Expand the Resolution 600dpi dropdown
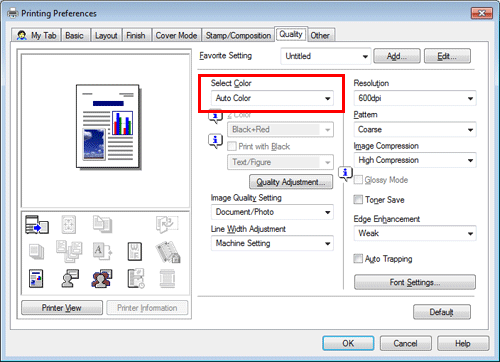This screenshot has width=500, height=362. click(x=415, y=98)
